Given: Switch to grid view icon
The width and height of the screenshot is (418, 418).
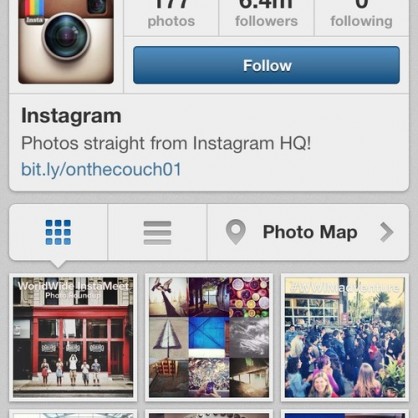Looking at the screenshot, I should pyautogui.click(x=58, y=232).
